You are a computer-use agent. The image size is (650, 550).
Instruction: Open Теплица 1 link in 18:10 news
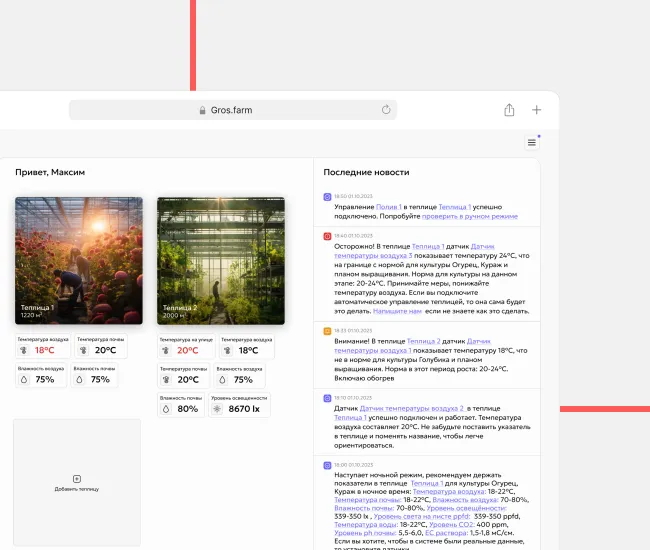[350, 417]
